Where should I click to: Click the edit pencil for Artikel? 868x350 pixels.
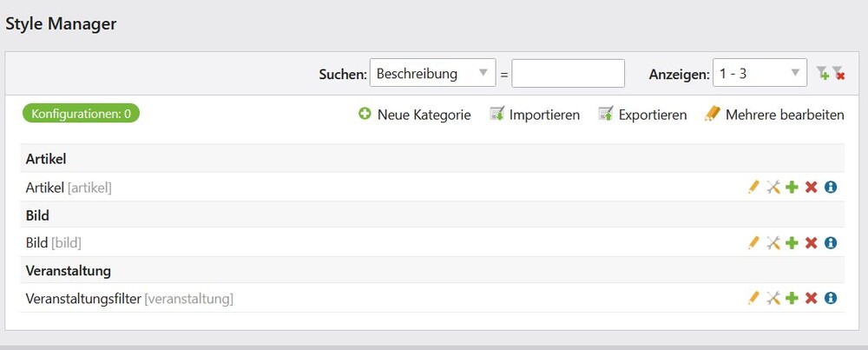pyautogui.click(x=753, y=187)
